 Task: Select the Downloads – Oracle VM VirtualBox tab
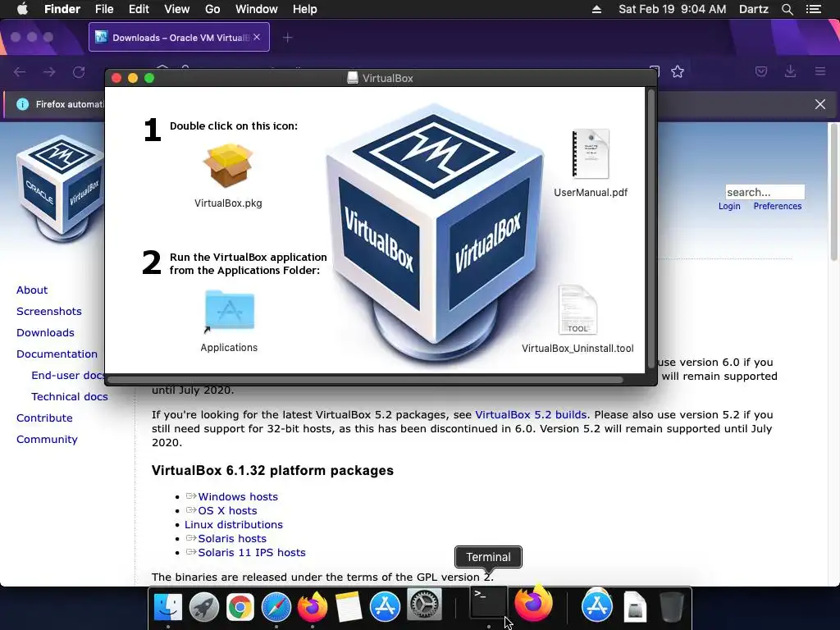click(x=179, y=37)
